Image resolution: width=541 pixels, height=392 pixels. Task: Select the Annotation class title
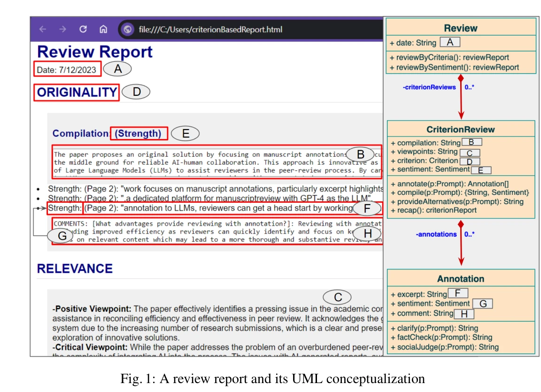coord(460,279)
